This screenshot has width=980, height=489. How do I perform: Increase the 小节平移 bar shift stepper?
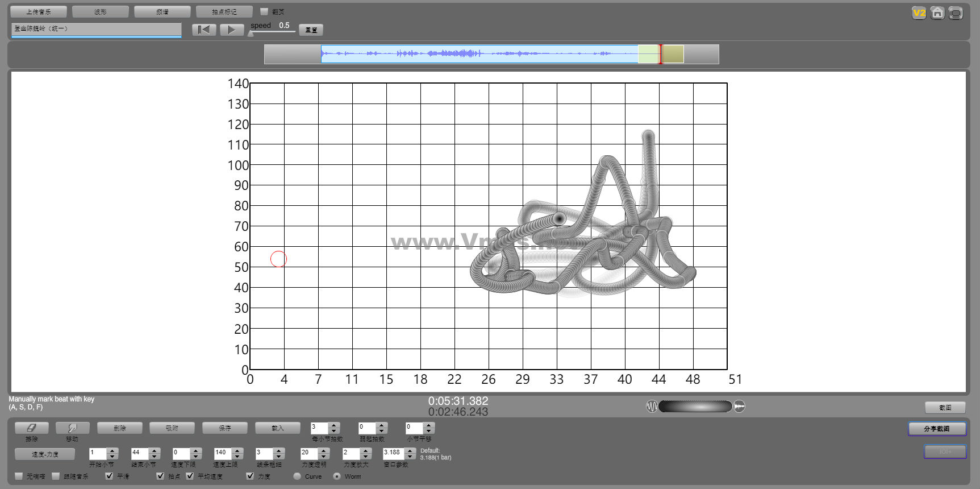coord(429,425)
